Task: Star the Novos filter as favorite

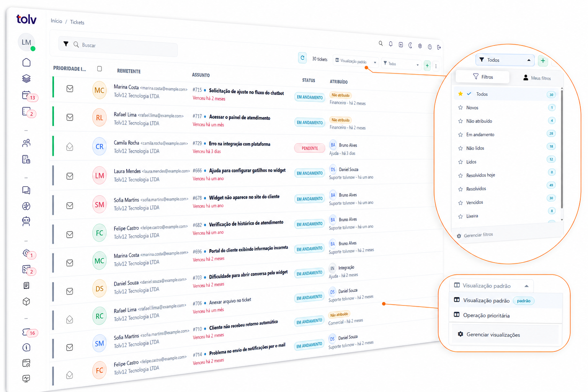Action: (x=461, y=108)
